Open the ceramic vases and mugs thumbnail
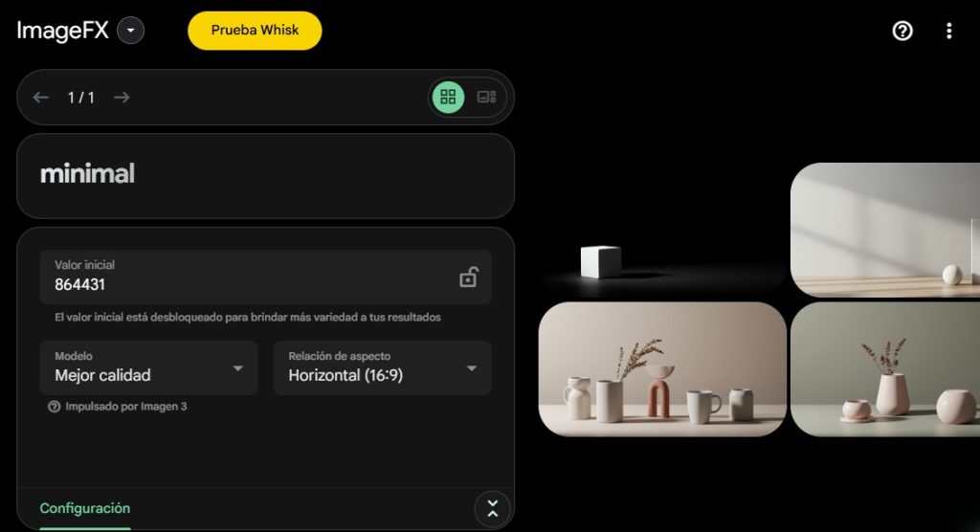The image size is (980, 532). point(662,368)
